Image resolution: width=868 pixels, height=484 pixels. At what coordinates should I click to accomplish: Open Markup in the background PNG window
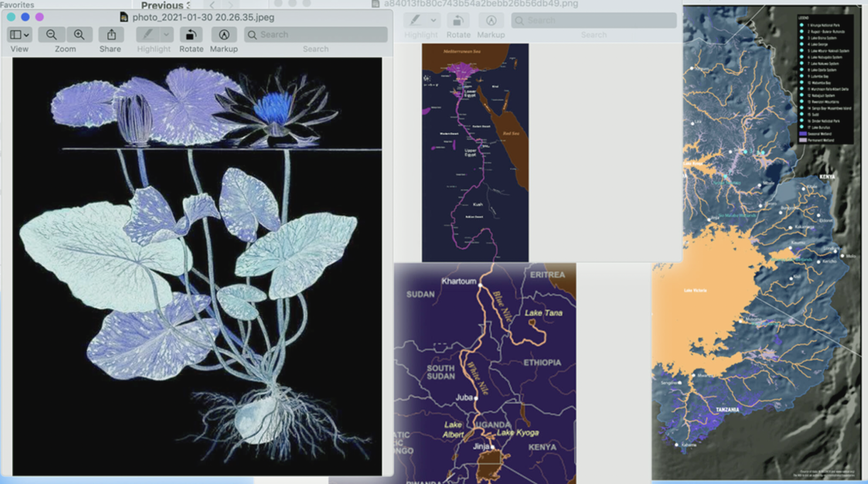pyautogui.click(x=491, y=21)
